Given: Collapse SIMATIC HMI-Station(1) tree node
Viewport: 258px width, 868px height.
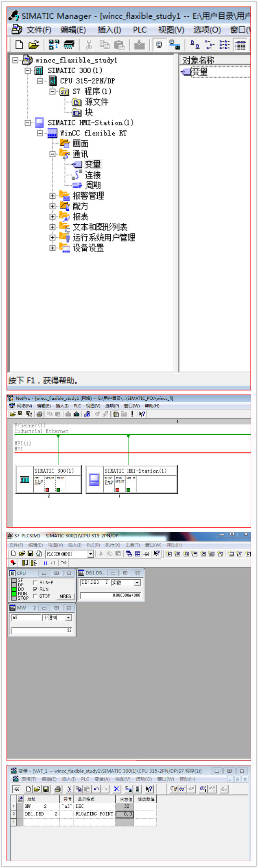Looking at the screenshot, I should pyautogui.click(x=28, y=123).
